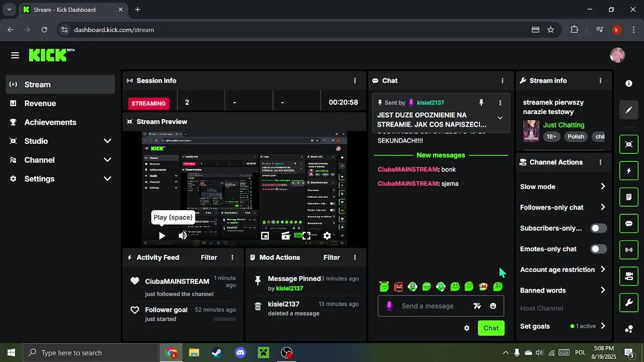Mute the stream preview volume

coord(183,235)
